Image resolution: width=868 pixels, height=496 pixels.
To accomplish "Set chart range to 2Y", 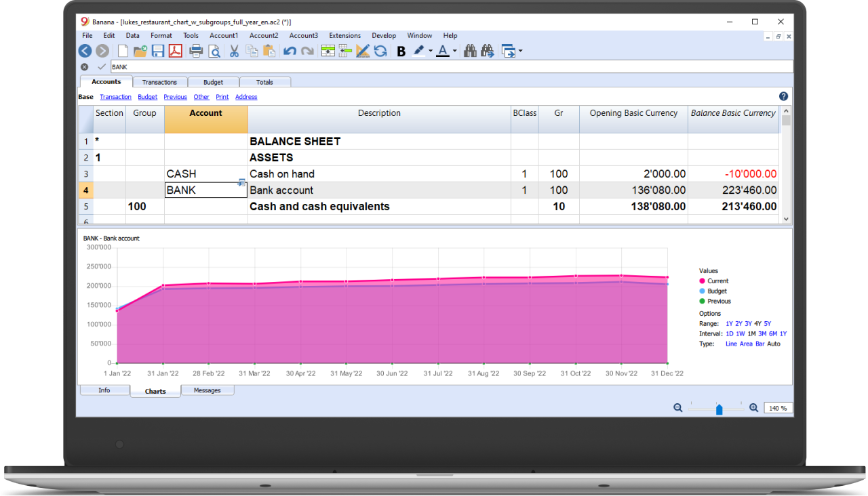I will pos(738,324).
